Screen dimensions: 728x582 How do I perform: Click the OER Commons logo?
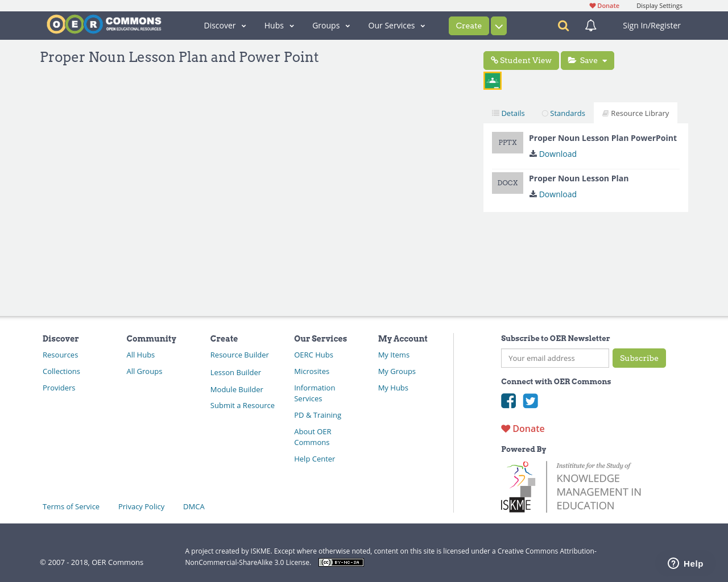[x=104, y=24]
